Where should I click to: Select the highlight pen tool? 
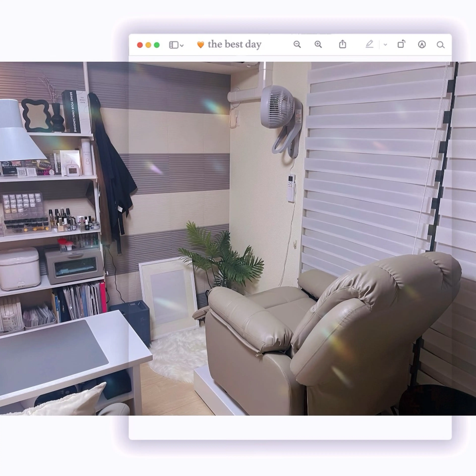click(x=369, y=44)
